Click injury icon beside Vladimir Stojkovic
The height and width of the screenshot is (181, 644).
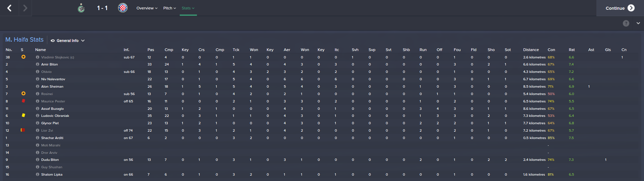pyautogui.click(x=23, y=57)
